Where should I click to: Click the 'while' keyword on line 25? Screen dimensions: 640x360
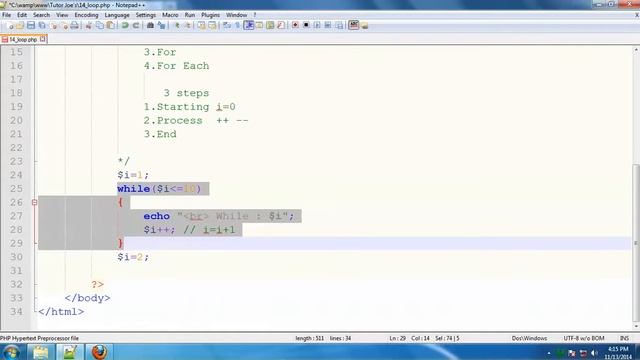[133, 189]
